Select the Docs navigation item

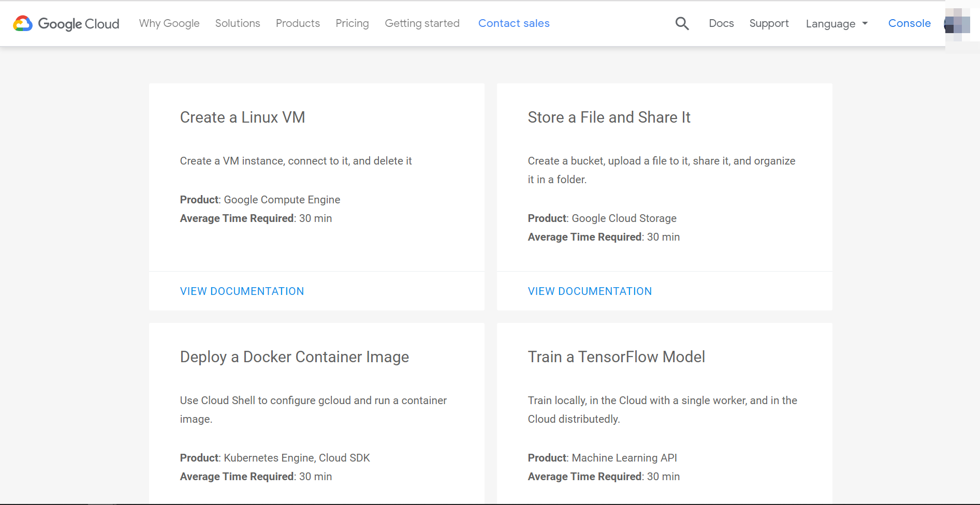[721, 23]
